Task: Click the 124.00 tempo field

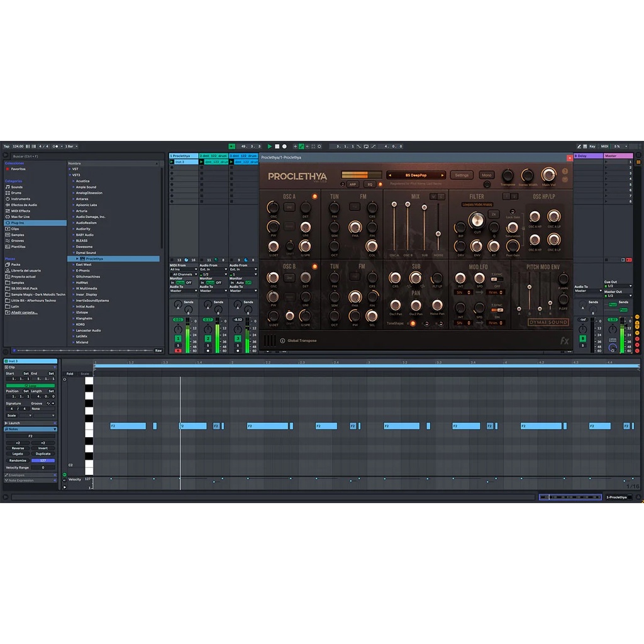Action: (18, 146)
